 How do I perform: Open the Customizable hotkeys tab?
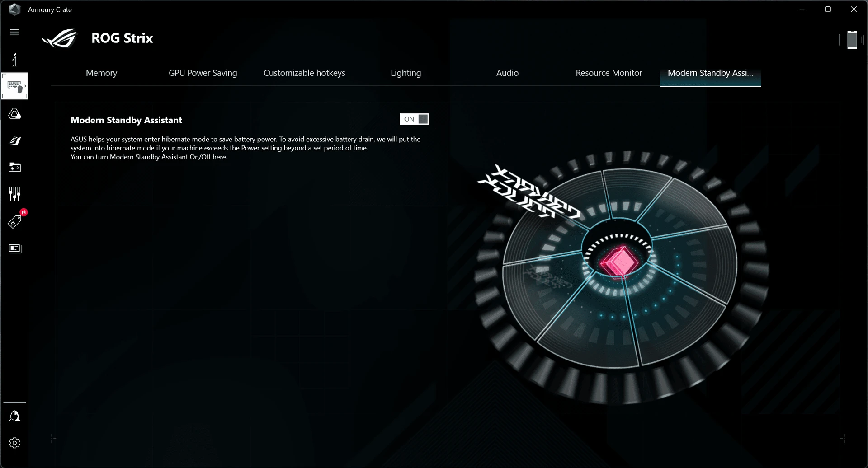point(304,73)
